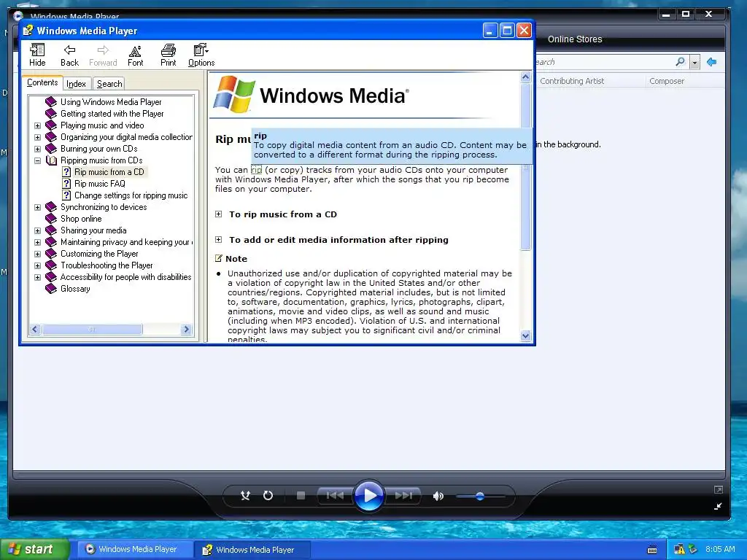Sort by Composer column header
The width and height of the screenshot is (747, 560).
tap(667, 81)
